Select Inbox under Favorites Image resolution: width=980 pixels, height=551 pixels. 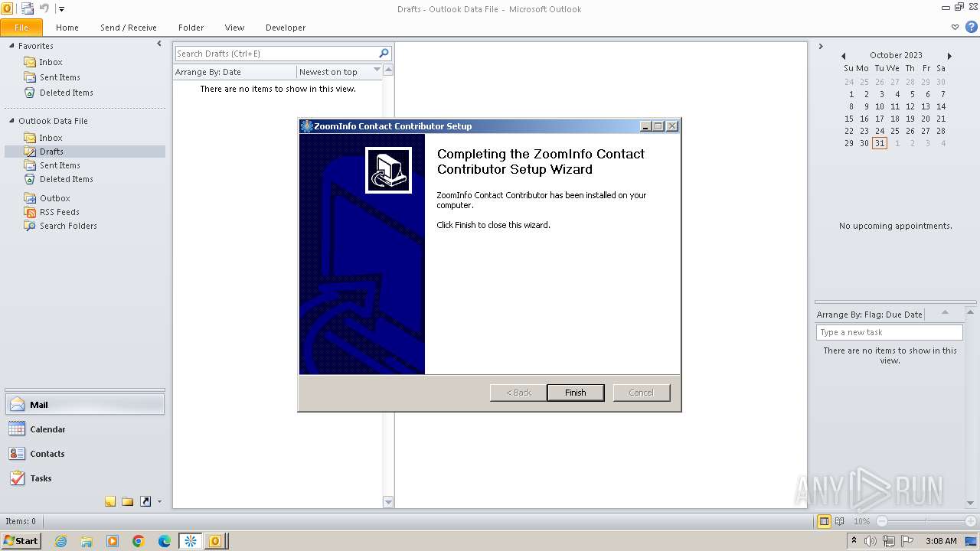click(51, 62)
